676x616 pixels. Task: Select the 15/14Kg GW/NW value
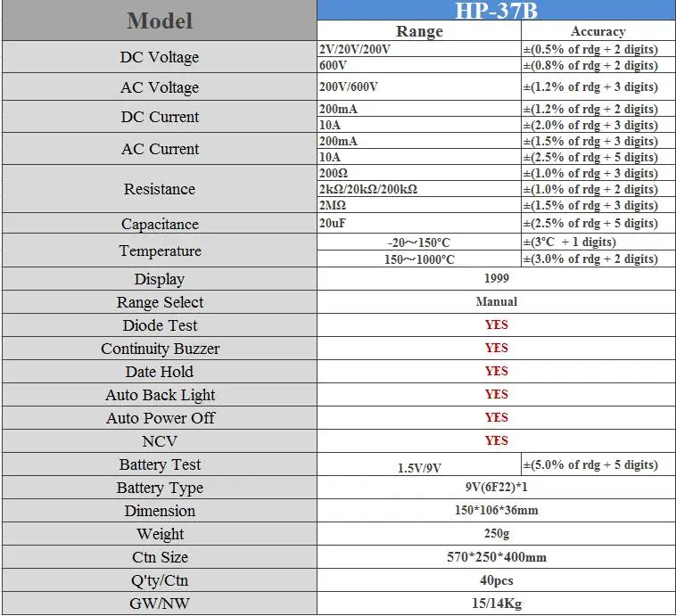coord(496,603)
